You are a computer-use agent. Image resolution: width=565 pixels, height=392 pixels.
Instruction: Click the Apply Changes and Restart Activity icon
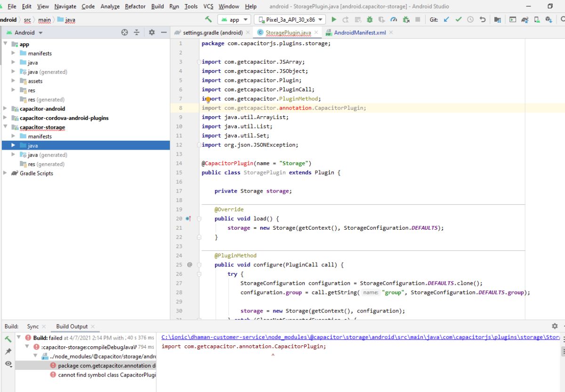[x=346, y=20]
